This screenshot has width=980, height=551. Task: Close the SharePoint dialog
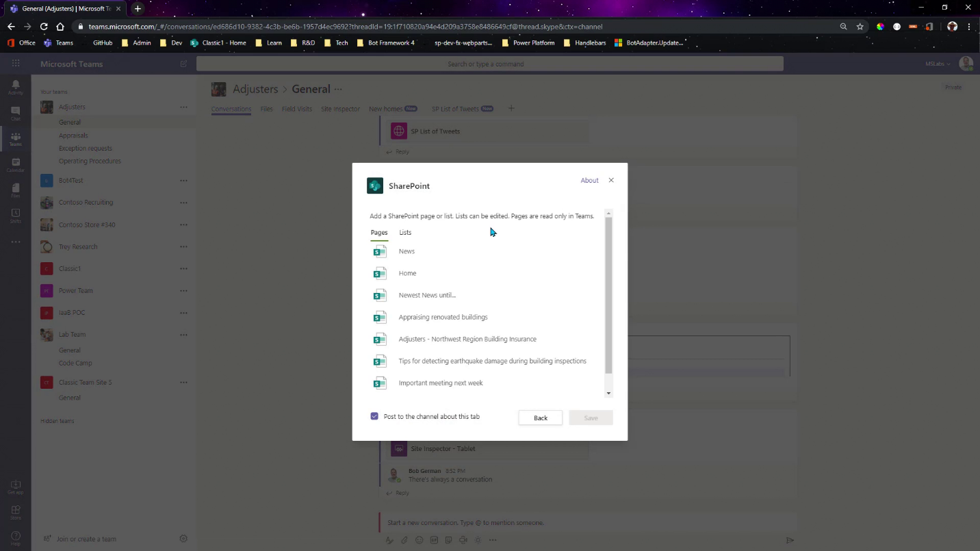pyautogui.click(x=611, y=180)
